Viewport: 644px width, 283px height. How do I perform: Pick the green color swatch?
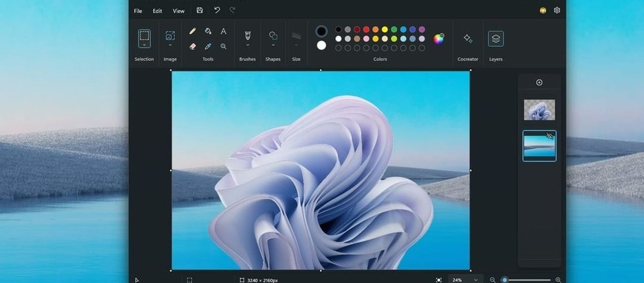click(394, 30)
